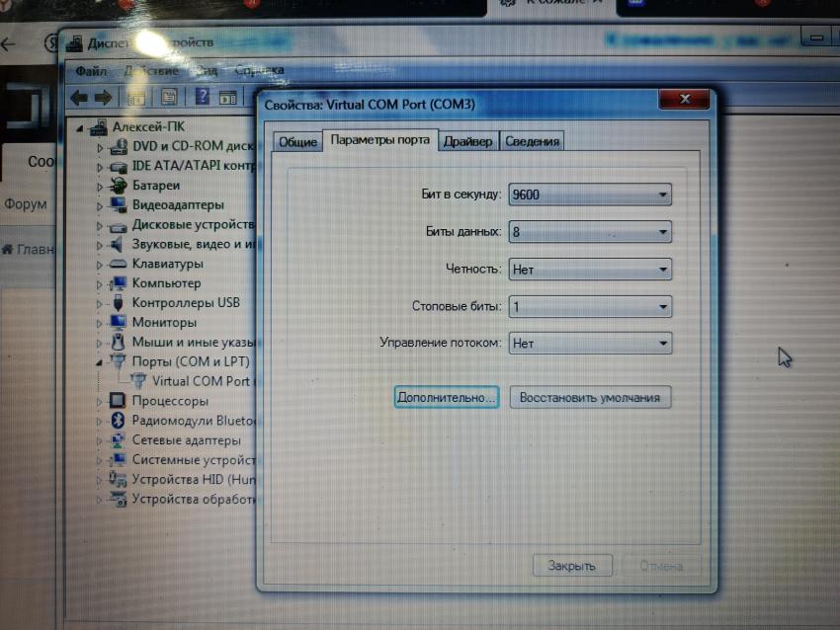Open the Файл menu
This screenshot has width=840, height=630.
click(91, 71)
